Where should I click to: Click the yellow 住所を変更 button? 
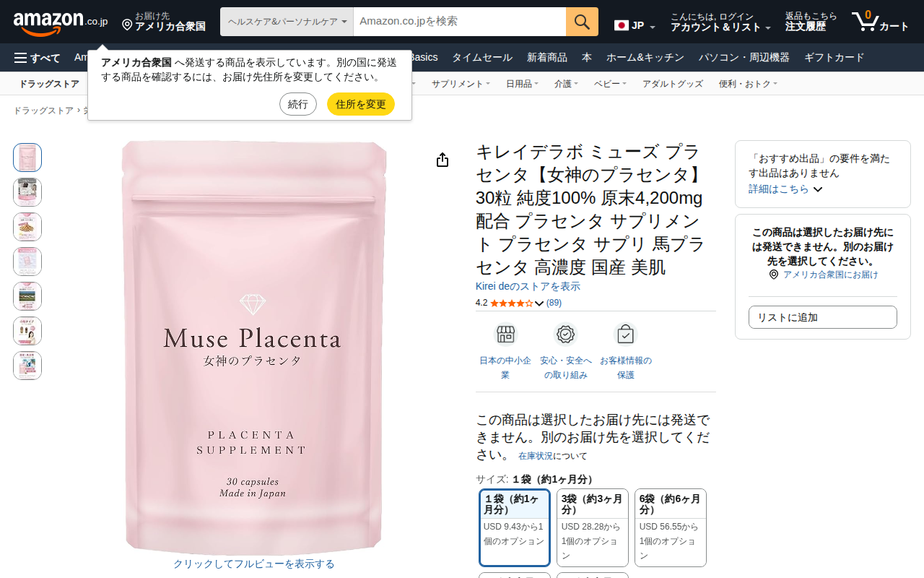click(361, 104)
